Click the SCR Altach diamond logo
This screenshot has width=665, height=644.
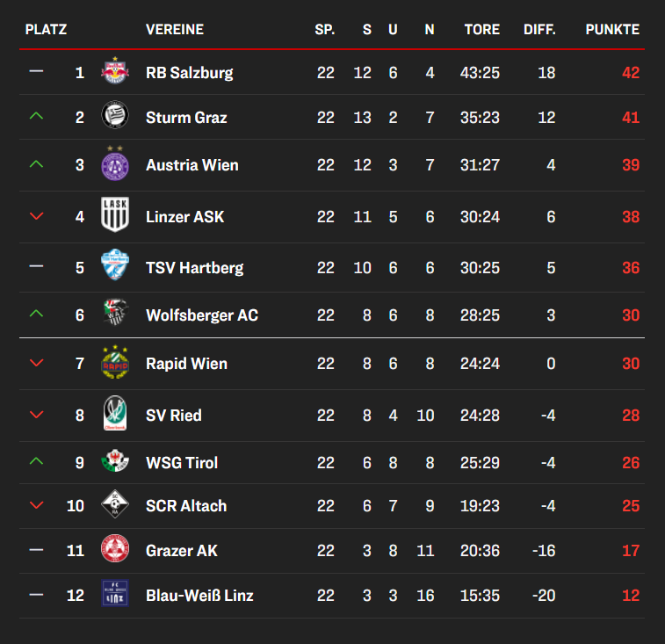(x=115, y=505)
